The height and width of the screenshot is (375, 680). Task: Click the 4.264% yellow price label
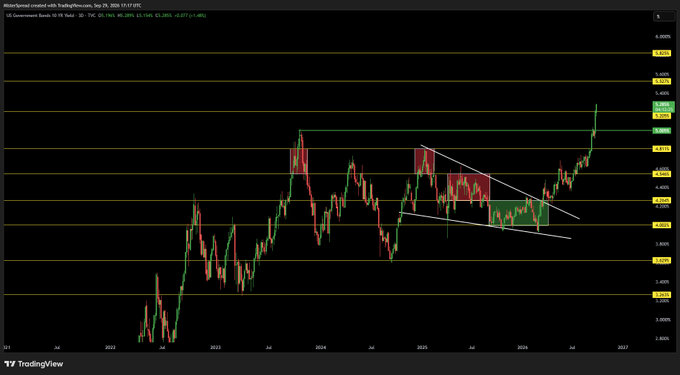[x=661, y=200]
